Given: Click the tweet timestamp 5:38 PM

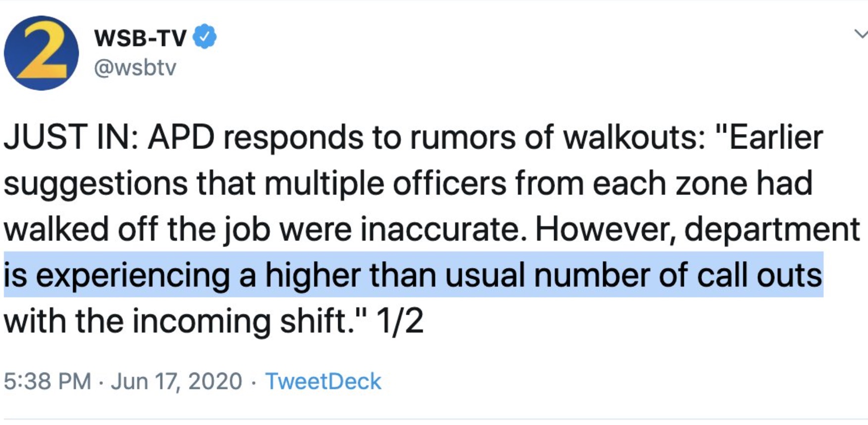Looking at the screenshot, I should point(48,381).
